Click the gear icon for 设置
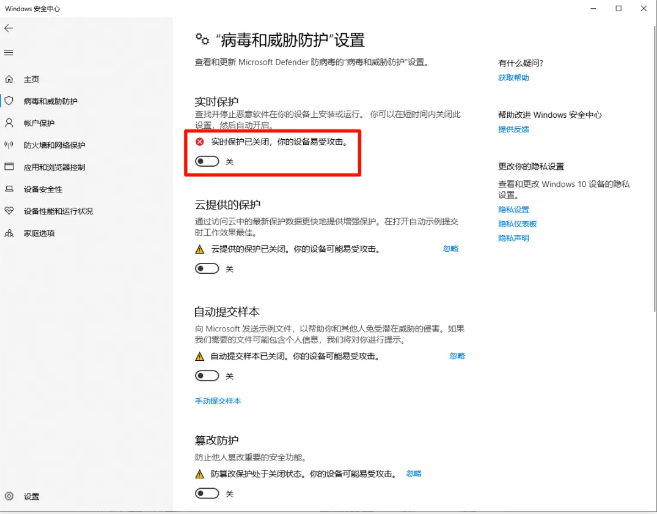The height and width of the screenshot is (514, 657). [x=9, y=496]
